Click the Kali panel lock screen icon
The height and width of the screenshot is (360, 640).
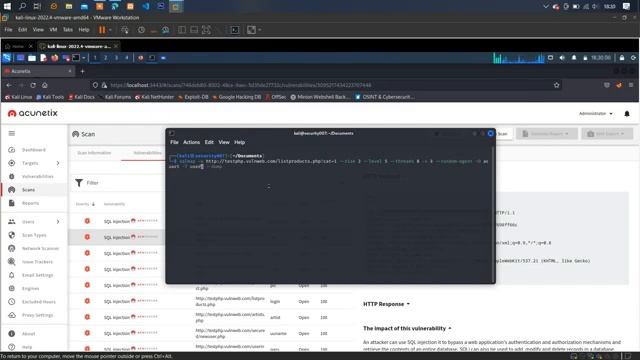tap(622, 58)
